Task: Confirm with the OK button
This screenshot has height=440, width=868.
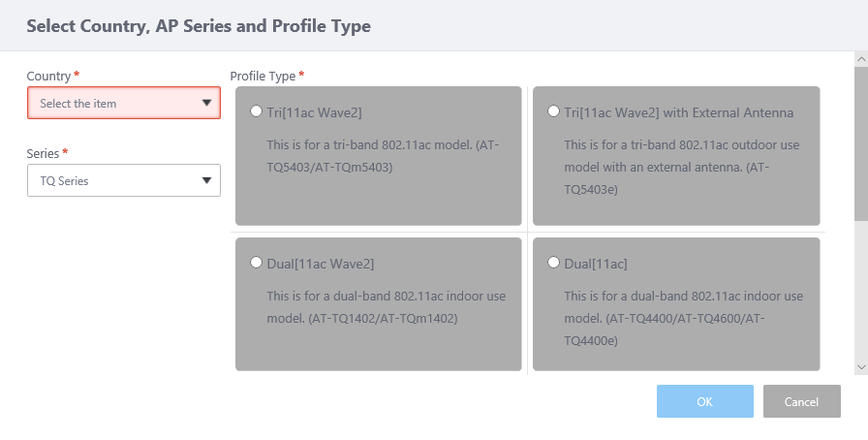Action: (704, 401)
